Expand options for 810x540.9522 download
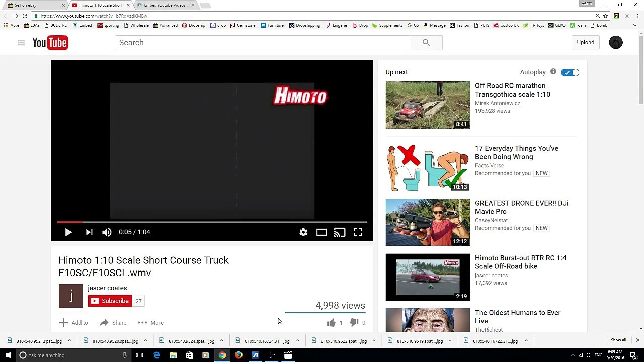Screen dimensions: 644x362 point(374,341)
